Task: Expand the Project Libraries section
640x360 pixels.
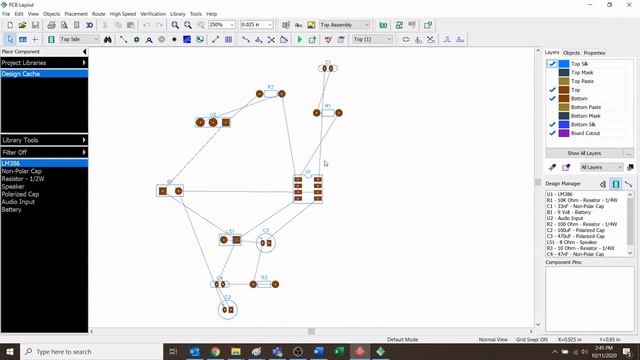Action: pos(44,63)
